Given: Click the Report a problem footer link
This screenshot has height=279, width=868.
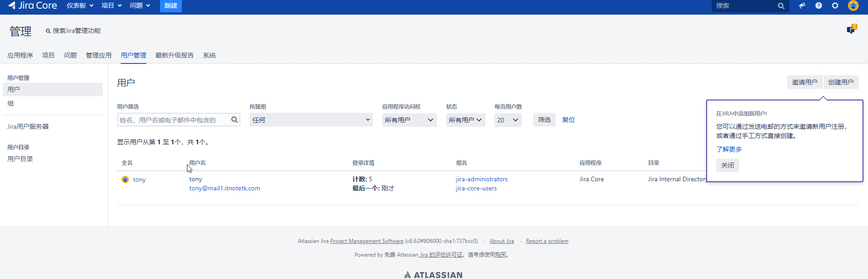Looking at the screenshot, I should pyautogui.click(x=547, y=241).
